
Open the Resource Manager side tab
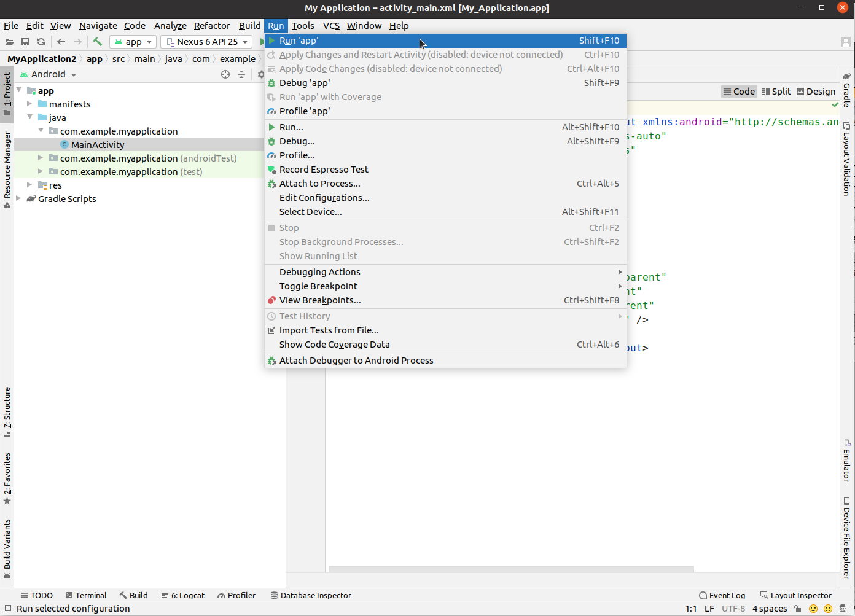coord(7,170)
